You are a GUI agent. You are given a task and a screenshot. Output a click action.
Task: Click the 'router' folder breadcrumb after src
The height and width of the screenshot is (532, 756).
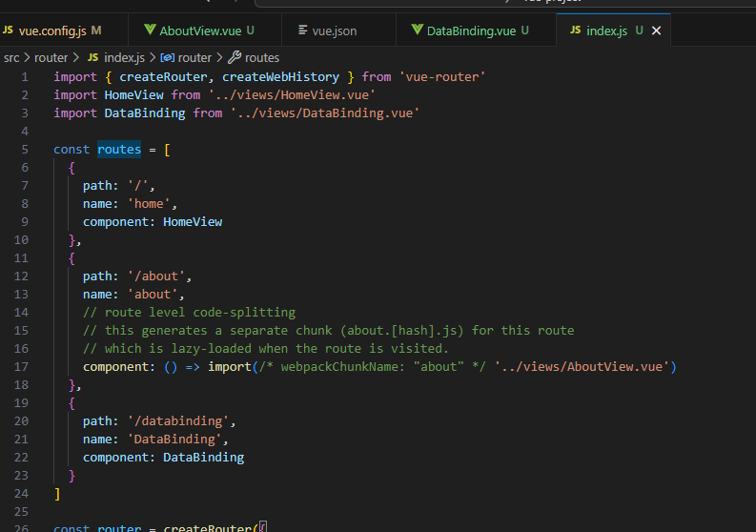pyautogui.click(x=51, y=58)
